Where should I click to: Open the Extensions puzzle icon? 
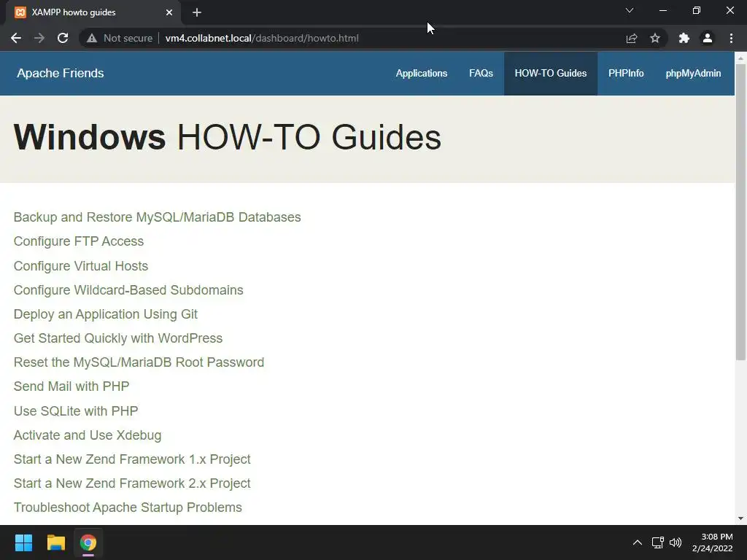pos(684,38)
